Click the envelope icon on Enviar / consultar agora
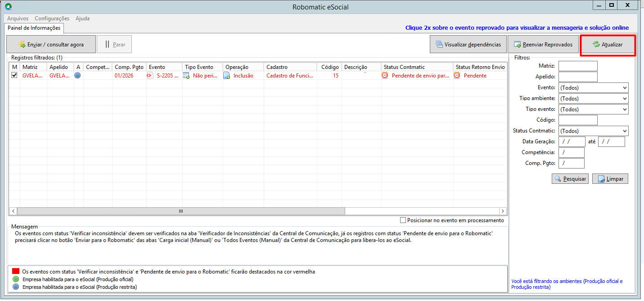The image size is (644, 301). point(22,45)
